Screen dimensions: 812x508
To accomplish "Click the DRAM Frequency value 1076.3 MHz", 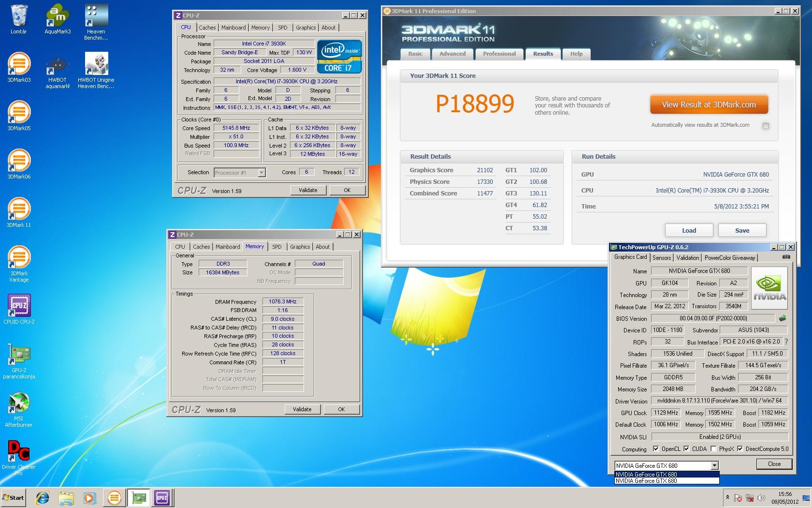I will click(283, 301).
